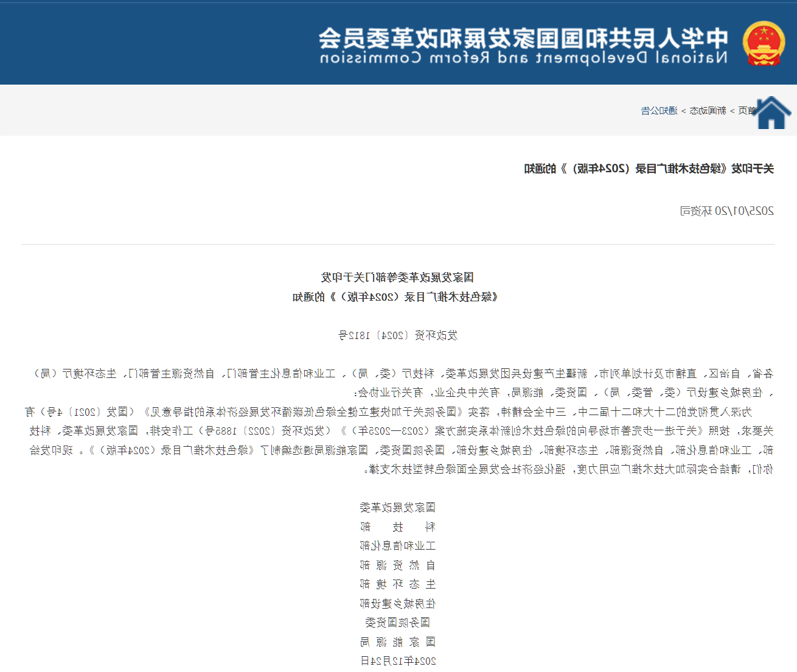Click the 中华人民共和国国家发展和改革委员会 header title
The width and height of the screenshot is (797, 672).
tap(524, 38)
